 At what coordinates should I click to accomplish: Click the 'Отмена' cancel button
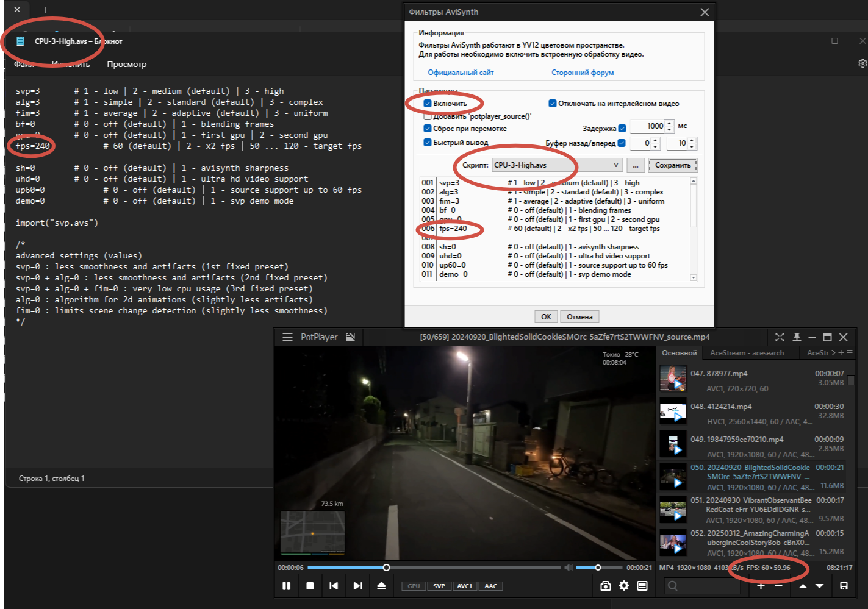pos(579,317)
